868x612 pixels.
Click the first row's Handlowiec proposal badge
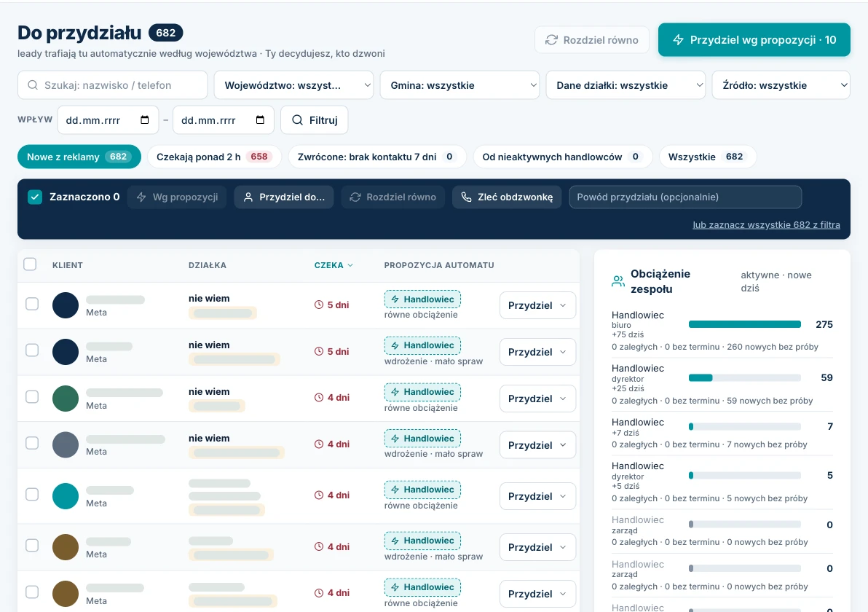[422, 299]
